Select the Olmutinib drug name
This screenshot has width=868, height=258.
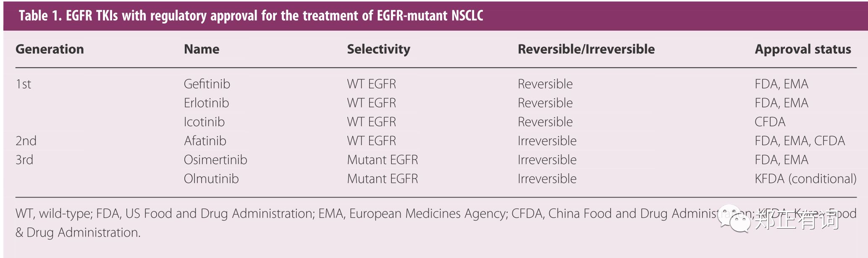pyautogui.click(x=211, y=179)
